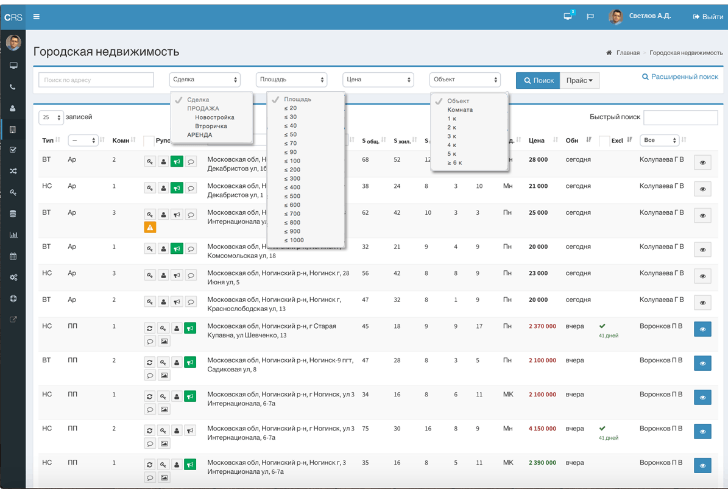Open the Светлов А.Д. user menu
The height and width of the screenshot is (489, 728).
tap(641, 16)
